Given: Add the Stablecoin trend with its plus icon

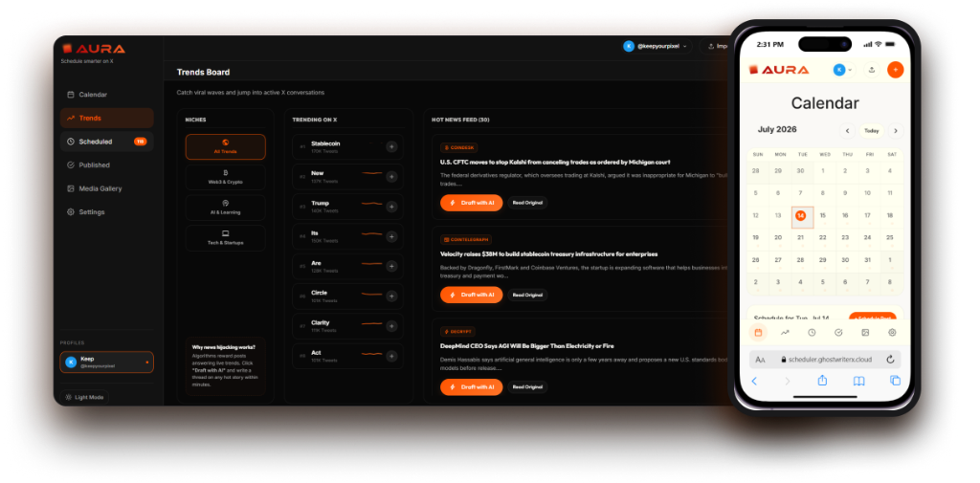Looking at the screenshot, I should [391, 147].
